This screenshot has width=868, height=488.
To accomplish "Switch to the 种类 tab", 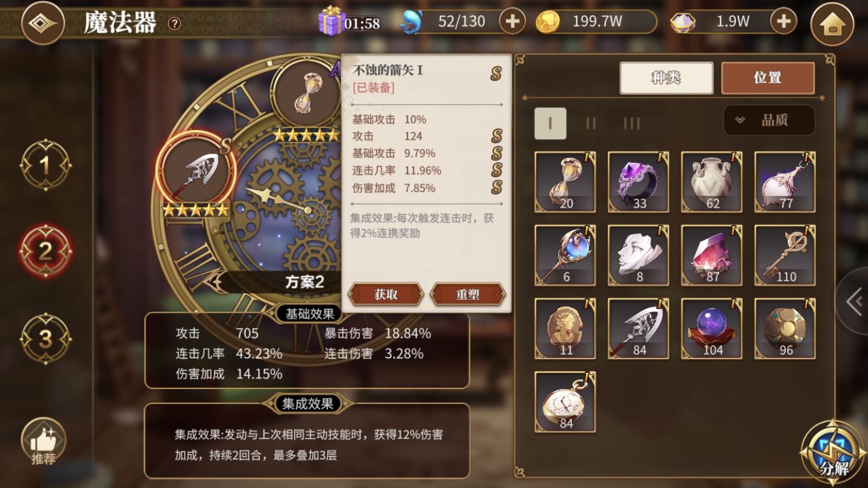I will click(666, 78).
